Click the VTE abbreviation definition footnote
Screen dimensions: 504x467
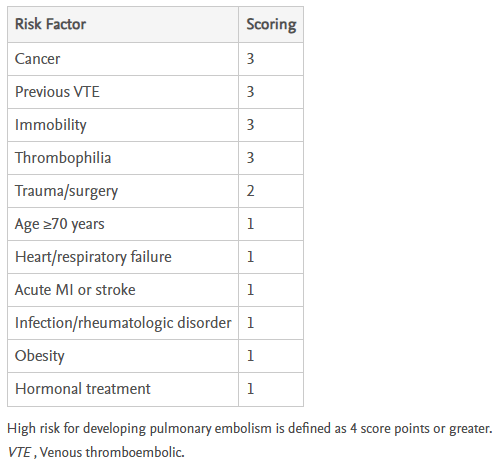tap(96, 452)
